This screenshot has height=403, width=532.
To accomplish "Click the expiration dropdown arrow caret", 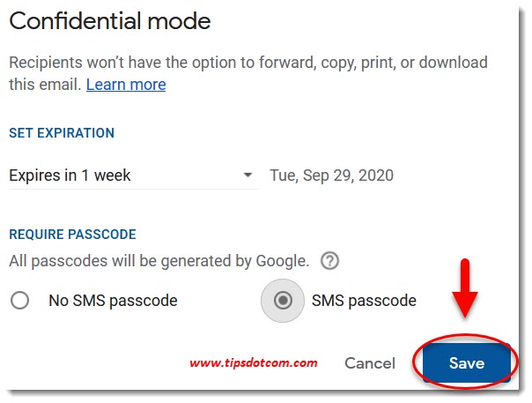I will (x=248, y=175).
